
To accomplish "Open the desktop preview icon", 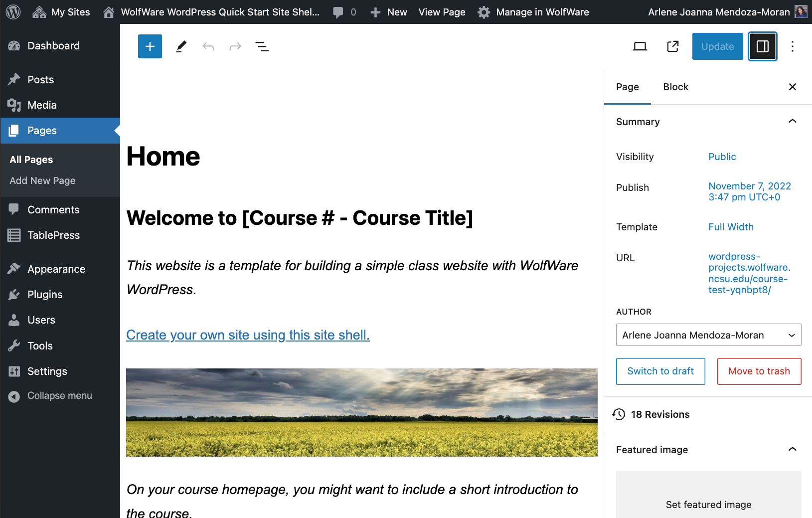I will [x=640, y=46].
